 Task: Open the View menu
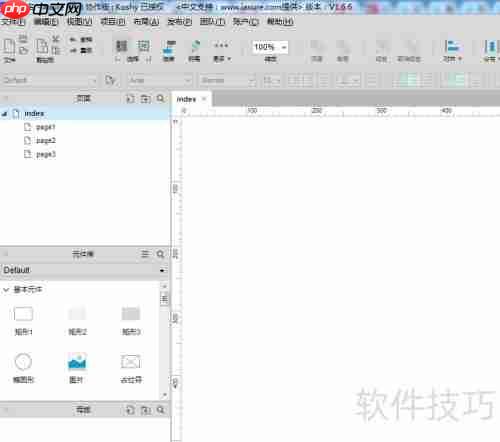point(79,22)
